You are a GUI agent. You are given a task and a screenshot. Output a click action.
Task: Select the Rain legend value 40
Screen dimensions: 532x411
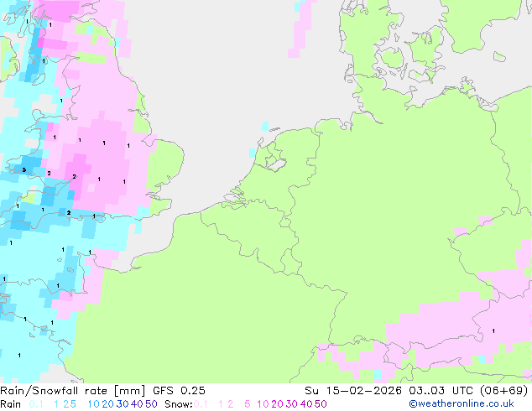(x=137, y=404)
